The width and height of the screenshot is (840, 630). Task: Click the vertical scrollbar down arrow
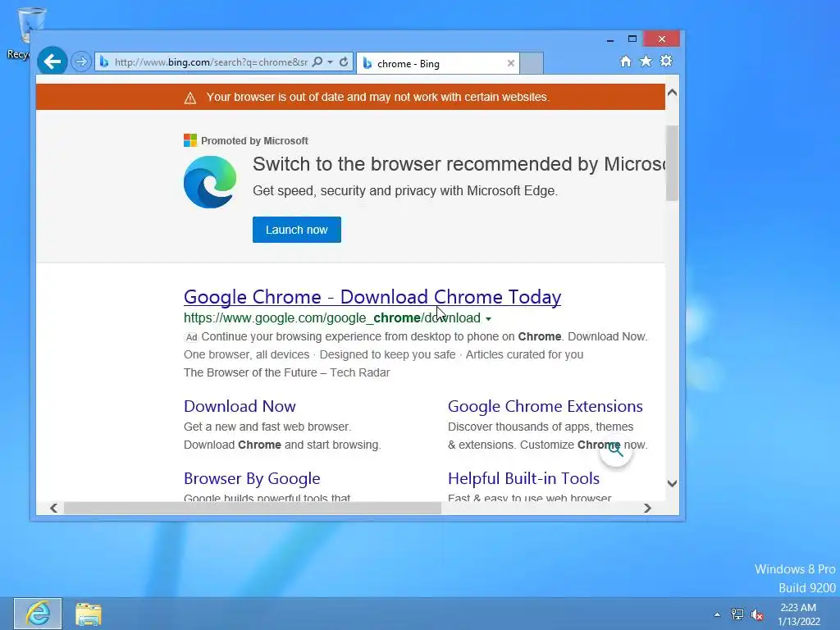click(672, 483)
